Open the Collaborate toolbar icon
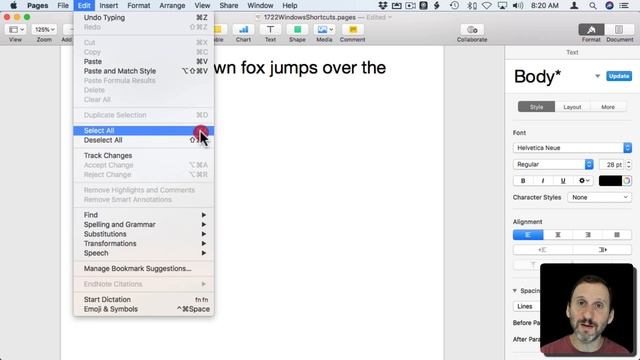This screenshot has width=640, height=360. tap(472, 30)
